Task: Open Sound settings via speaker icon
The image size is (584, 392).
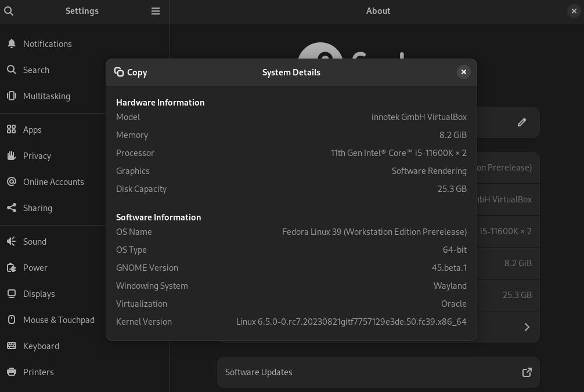Action: pyautogui.click(x=12, y=241)
